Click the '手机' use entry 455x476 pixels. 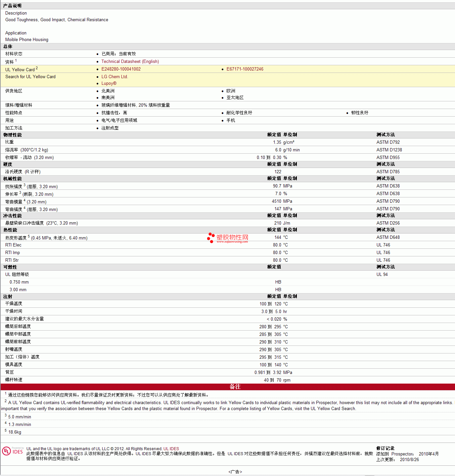(231, 121)
